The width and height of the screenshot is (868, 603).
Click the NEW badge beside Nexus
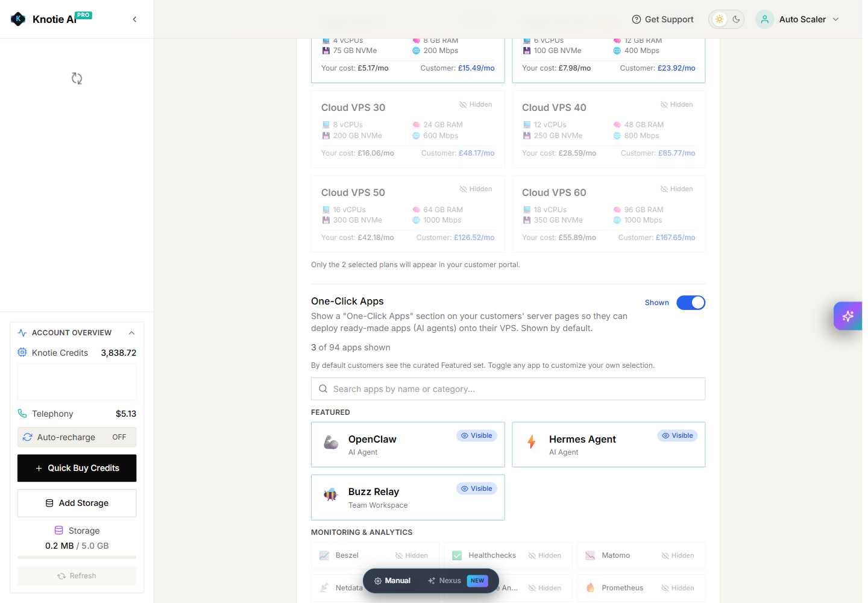(x=477, y=581)
